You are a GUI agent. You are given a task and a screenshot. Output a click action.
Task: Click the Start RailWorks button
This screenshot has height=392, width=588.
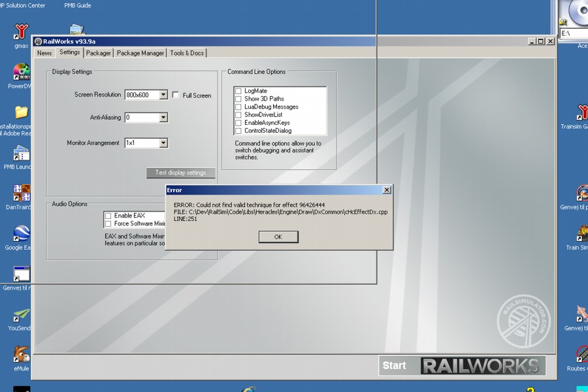[x=462, y=365]
